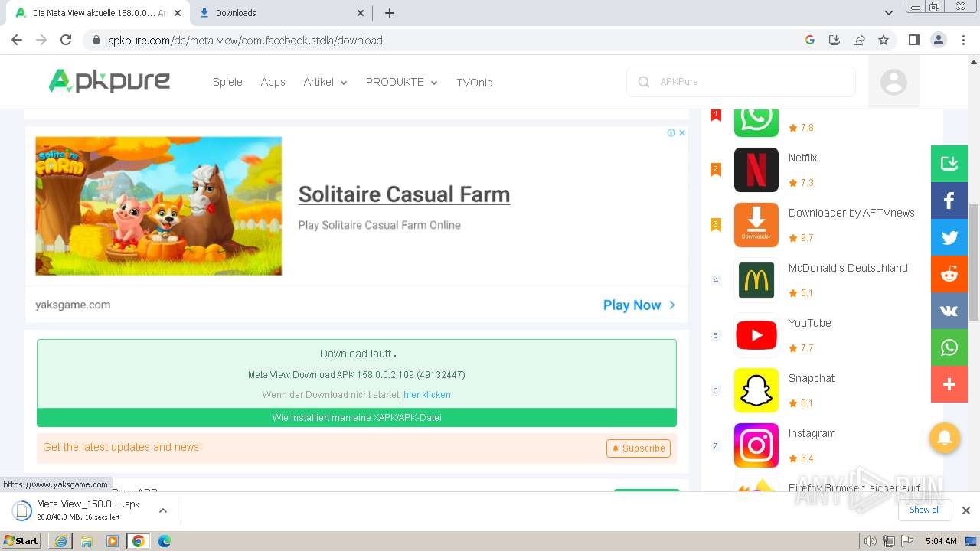Expand the Artikel dropdown menu
The width and height of the screenshot is (980, 551).
(325, 82)
